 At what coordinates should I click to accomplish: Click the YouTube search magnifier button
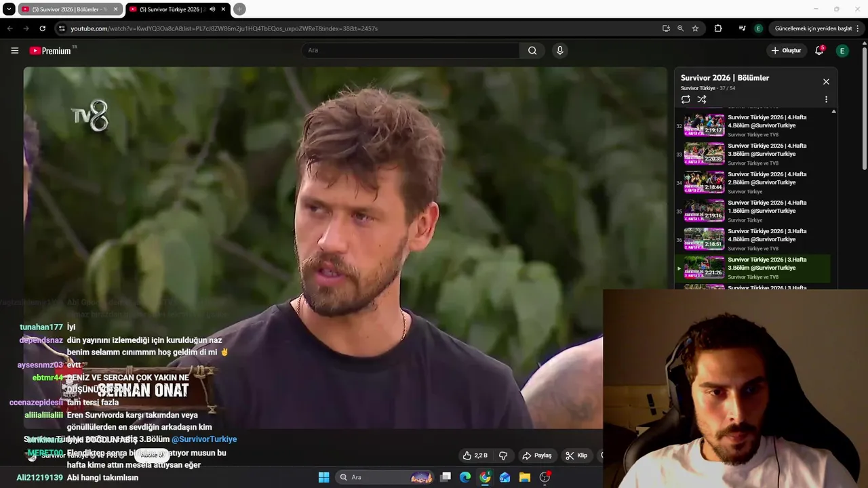[x=532, y=50]
